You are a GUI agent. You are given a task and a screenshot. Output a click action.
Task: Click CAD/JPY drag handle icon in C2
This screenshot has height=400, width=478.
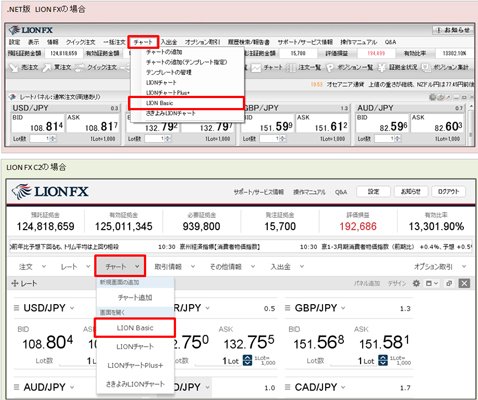click(287, 387)
